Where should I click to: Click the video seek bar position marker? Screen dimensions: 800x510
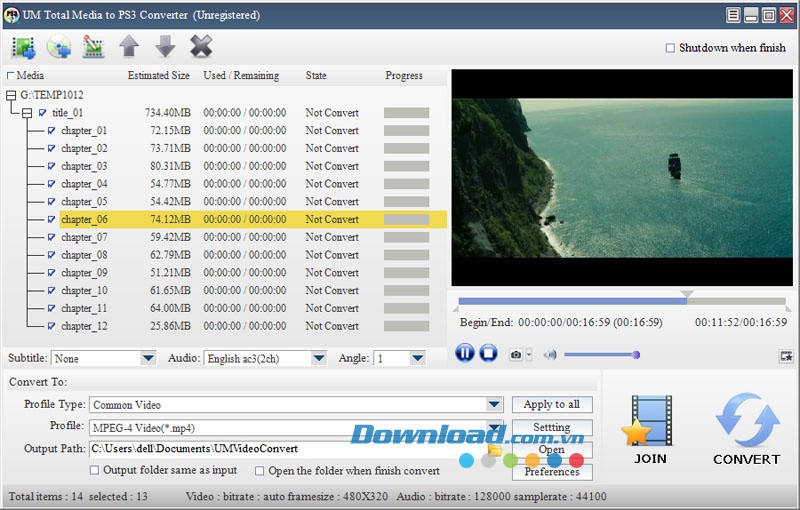coord(687,294)
